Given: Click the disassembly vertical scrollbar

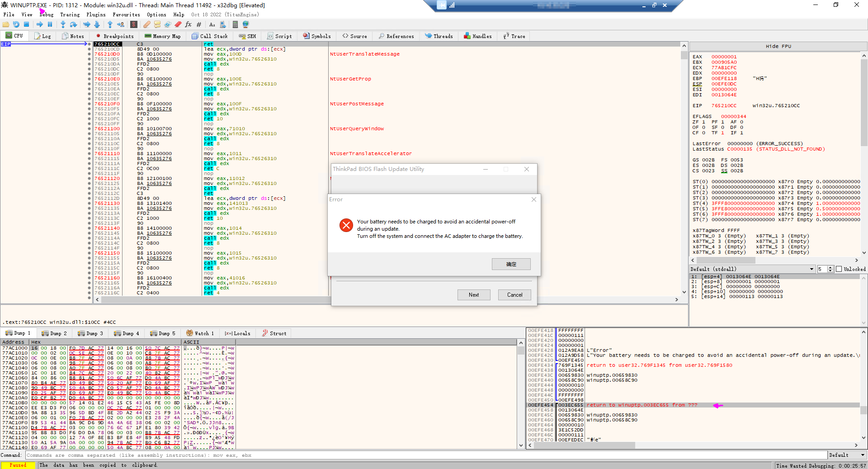Looking at the screenshot, I should [x=684, y=169].
